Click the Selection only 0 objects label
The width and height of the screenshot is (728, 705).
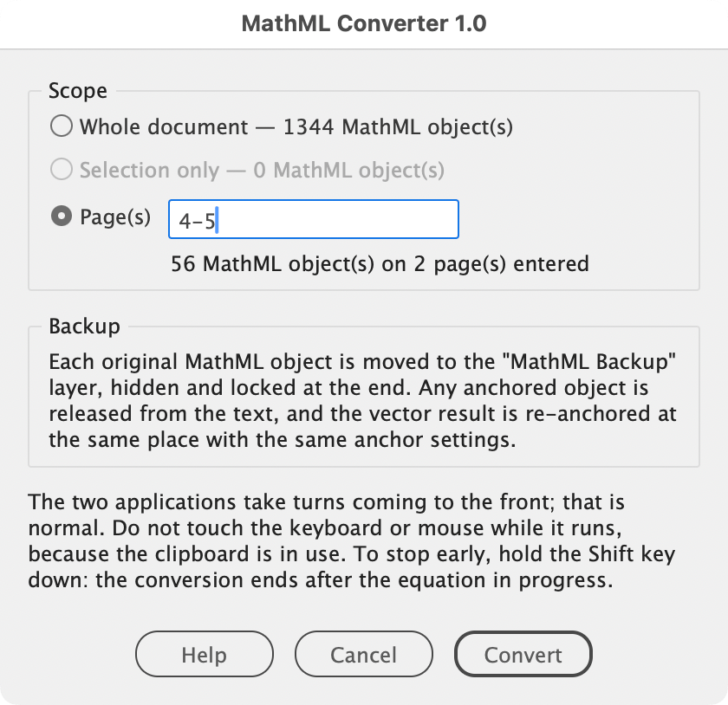tap(262, 170)
